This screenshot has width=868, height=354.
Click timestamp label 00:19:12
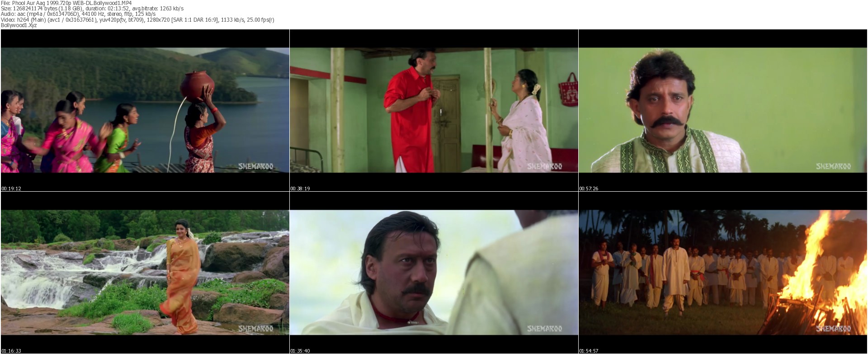[11, 189]
